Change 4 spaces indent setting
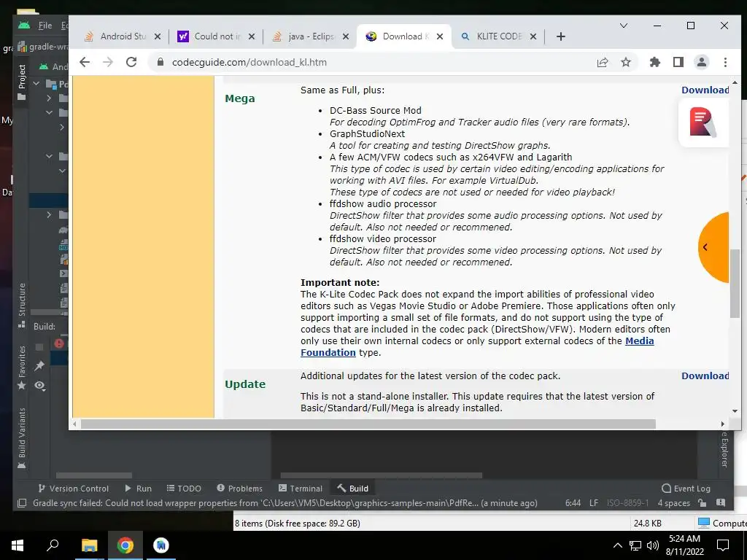The height and width of the screenshot is (560, 747). coord(673,503)
